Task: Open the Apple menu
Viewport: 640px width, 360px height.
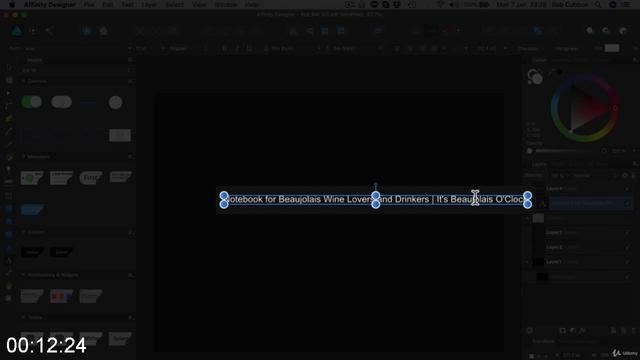Action: pyautogui.click(x=12, y=4)
